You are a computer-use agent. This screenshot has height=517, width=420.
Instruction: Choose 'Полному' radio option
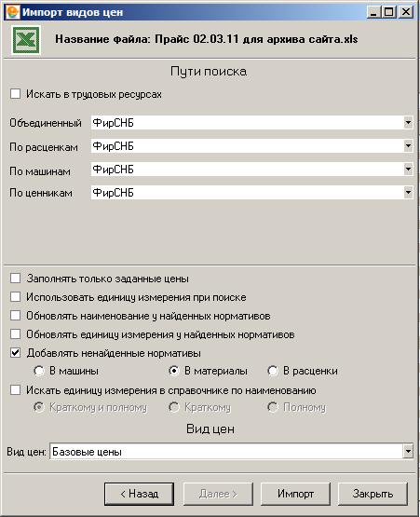pyautogui.click(x=273, y=407)
